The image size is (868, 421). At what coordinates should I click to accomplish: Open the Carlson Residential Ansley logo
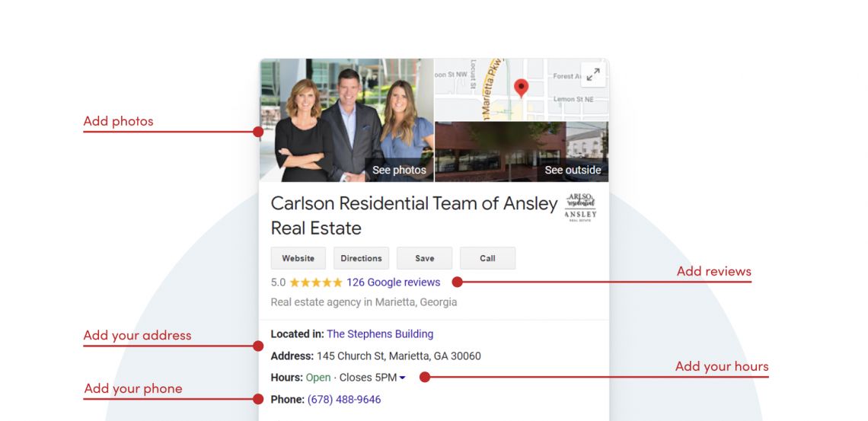coord(580,208)
